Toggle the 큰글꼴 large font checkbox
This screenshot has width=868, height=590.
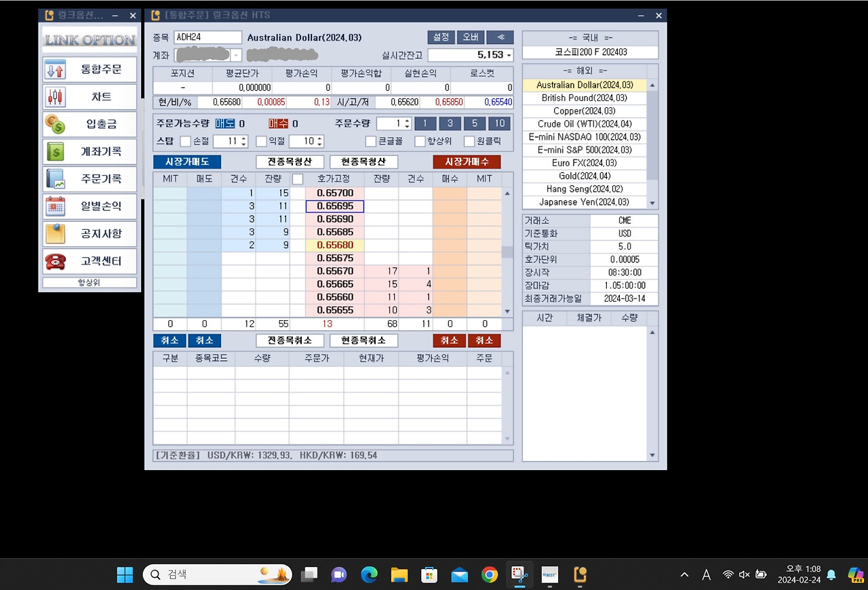tap(370, 142)
